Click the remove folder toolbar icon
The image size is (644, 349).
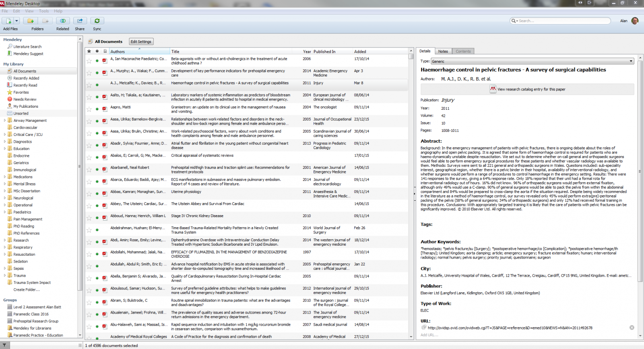(45, 21)
